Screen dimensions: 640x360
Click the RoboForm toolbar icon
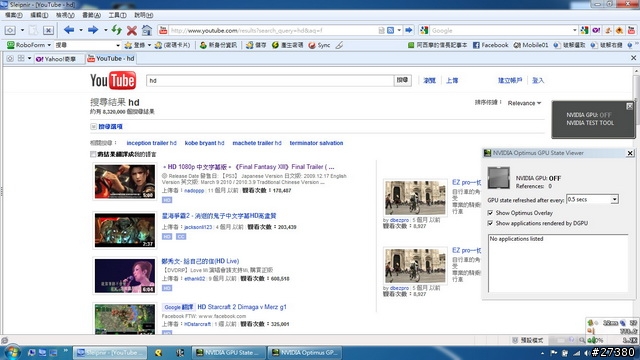pyautogui.click(x=11, y=45)
